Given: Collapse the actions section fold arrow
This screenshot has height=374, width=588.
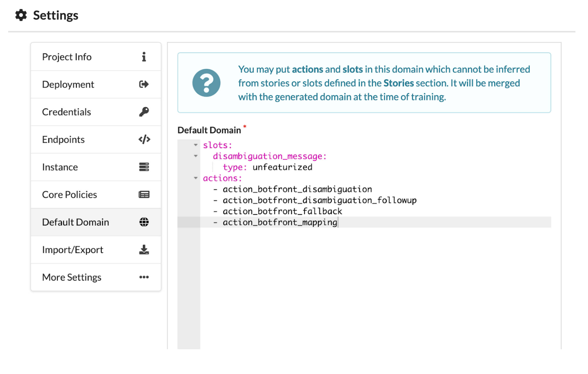Looking at the screenshot, I should click(x=196, y=178).
